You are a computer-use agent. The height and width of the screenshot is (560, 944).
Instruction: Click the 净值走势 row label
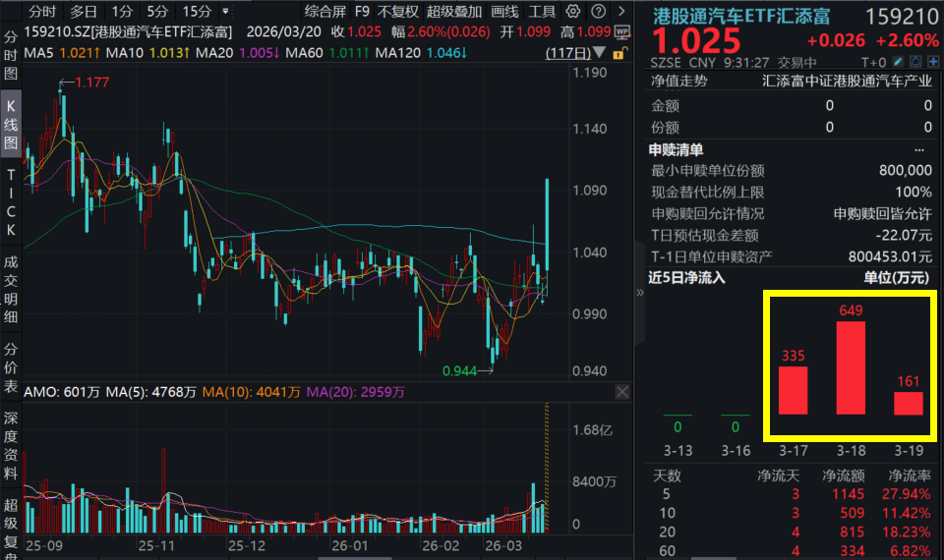[x=679, y=81]
